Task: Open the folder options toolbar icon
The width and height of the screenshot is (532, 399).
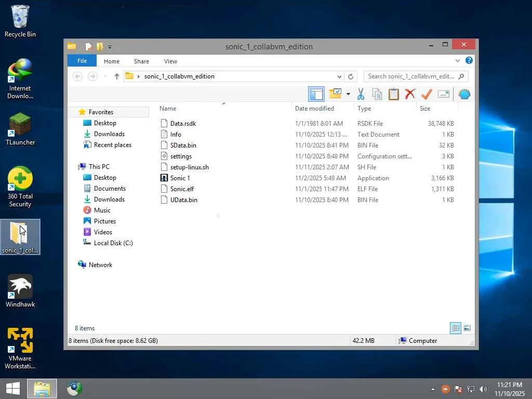Action: click(x=335, y=94)
